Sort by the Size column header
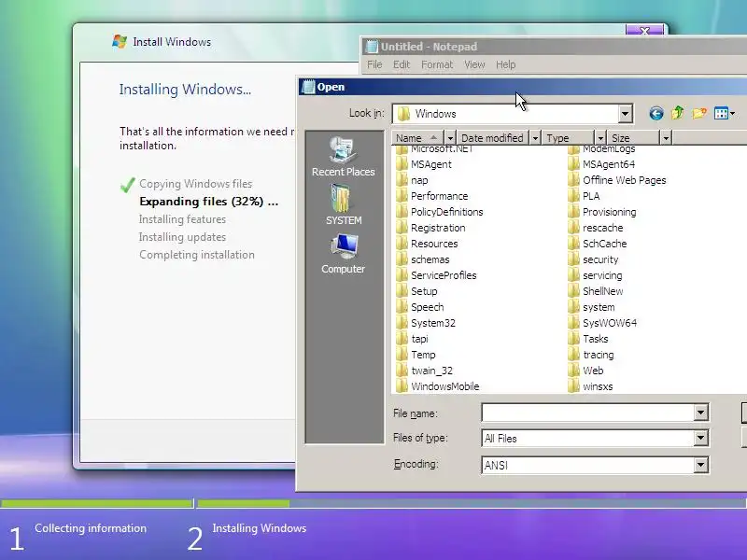Viewport: 747px width, 560px height. (633, 138)
